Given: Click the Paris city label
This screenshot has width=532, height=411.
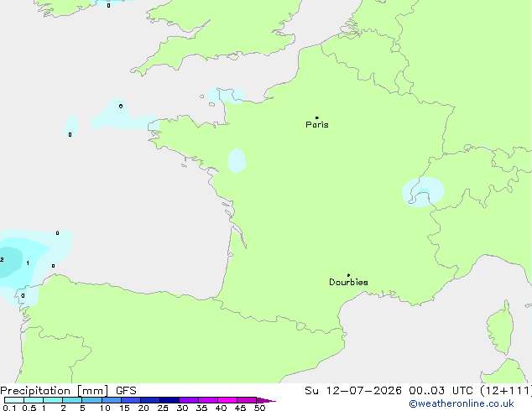Looking at the screenshot, I should click(317, 125).
